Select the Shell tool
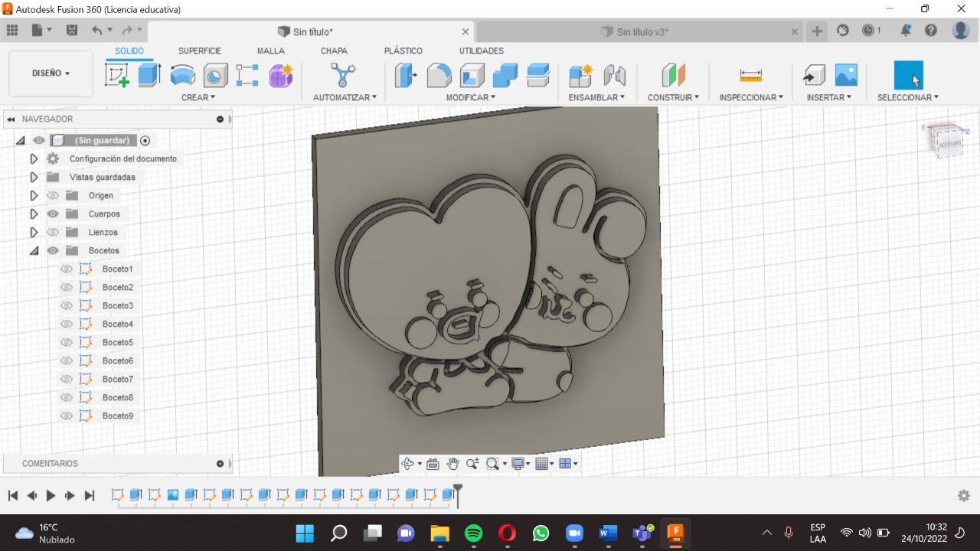 (472, 75)
